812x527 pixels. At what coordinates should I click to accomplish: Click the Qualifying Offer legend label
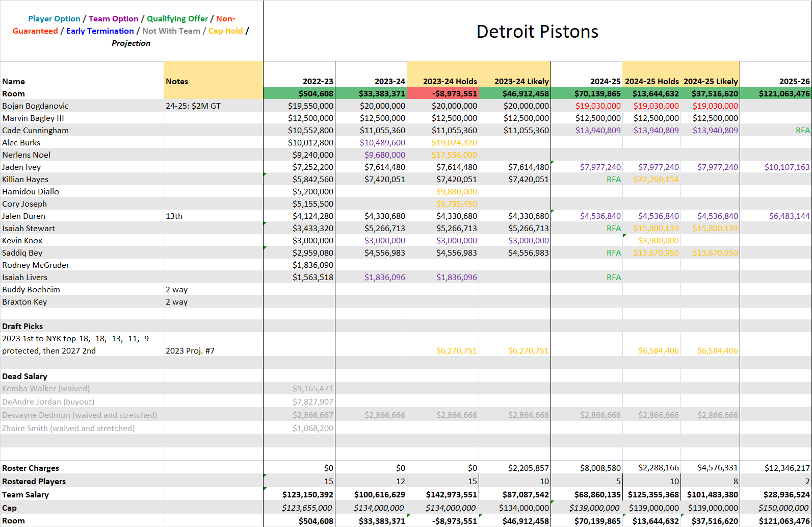pos(177,18)
